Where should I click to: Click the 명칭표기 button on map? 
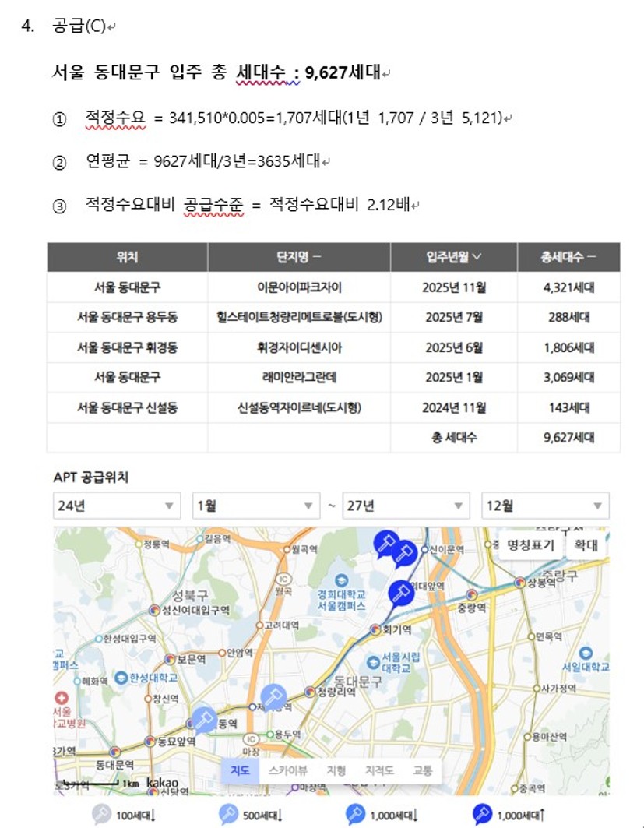click(530, 545)
